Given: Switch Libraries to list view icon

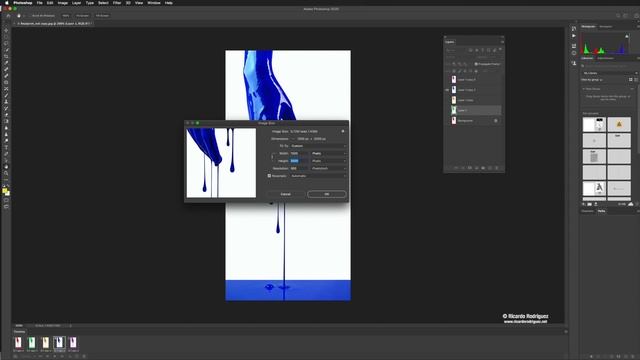Looking at the screenshot, I should [636, 80].
